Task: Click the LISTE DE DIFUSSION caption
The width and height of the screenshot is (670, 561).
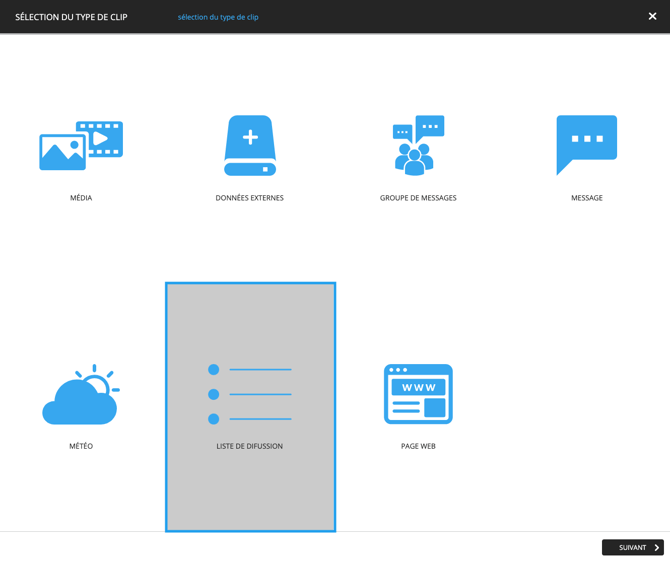Action: coord(250,446)
